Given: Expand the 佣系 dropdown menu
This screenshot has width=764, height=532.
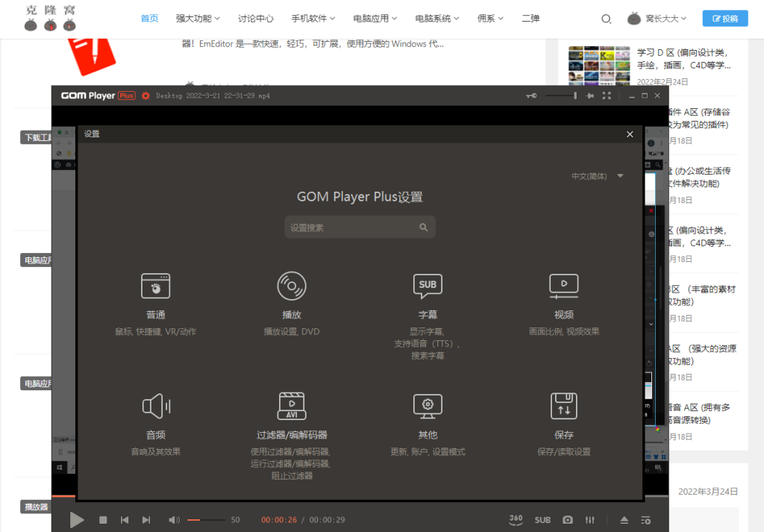Looking at the screenshot, I should point(489,19).
